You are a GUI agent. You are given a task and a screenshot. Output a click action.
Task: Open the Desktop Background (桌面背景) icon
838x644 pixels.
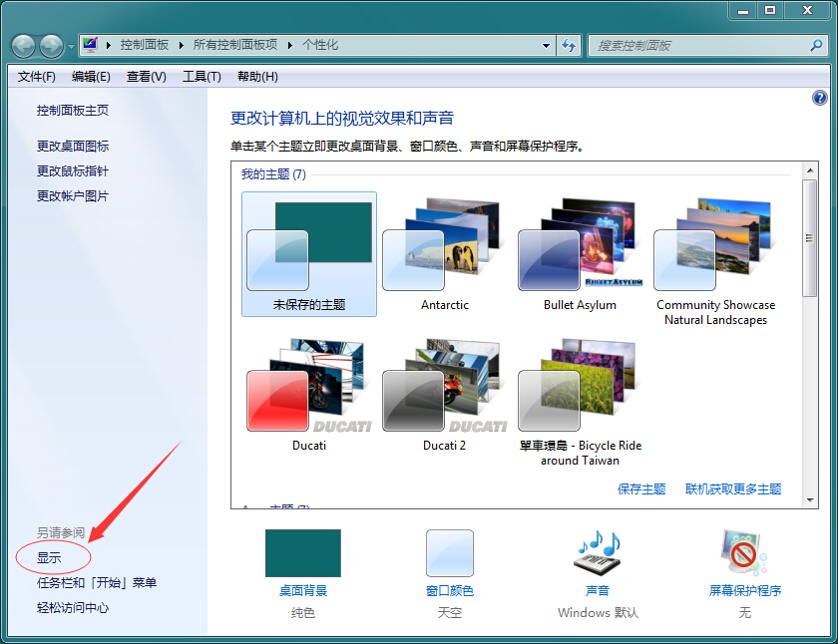tap(302, 553)
